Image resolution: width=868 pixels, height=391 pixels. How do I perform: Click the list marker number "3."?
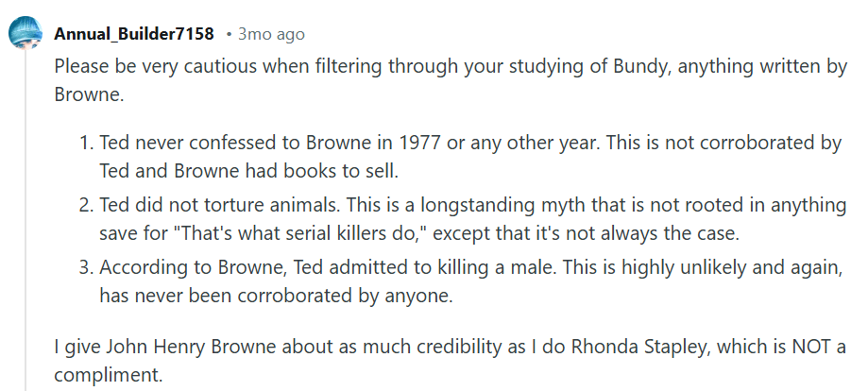coord(85,269)
